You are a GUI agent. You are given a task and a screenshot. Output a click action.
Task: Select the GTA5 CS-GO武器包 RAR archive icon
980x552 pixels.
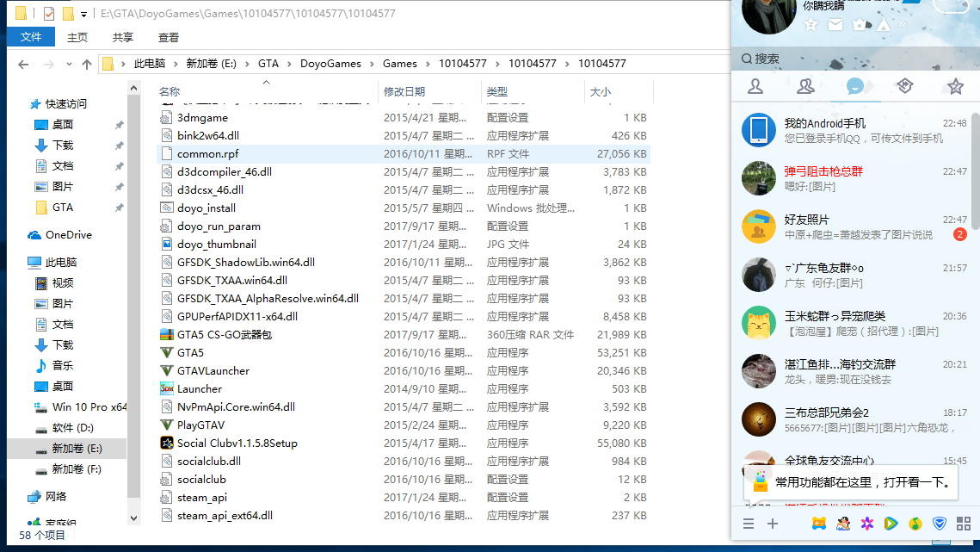(x=166, y=335)
